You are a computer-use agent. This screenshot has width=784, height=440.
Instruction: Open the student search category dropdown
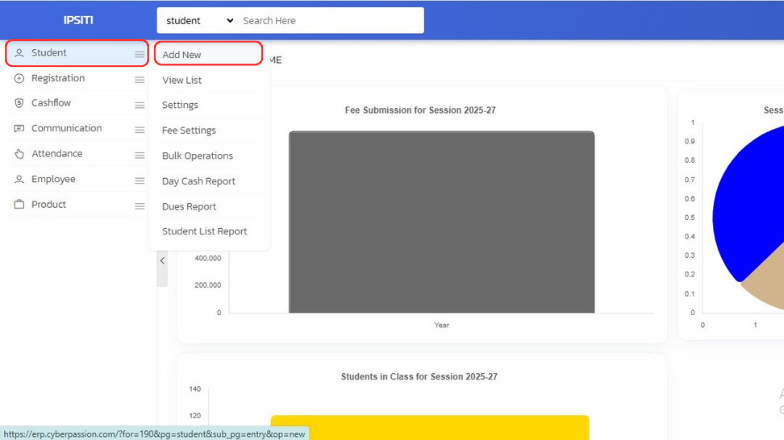(200, 21)
